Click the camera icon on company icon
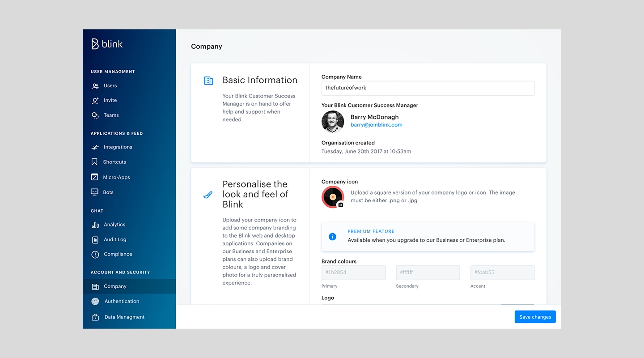 pyautogui.click(x=340, y=205)
